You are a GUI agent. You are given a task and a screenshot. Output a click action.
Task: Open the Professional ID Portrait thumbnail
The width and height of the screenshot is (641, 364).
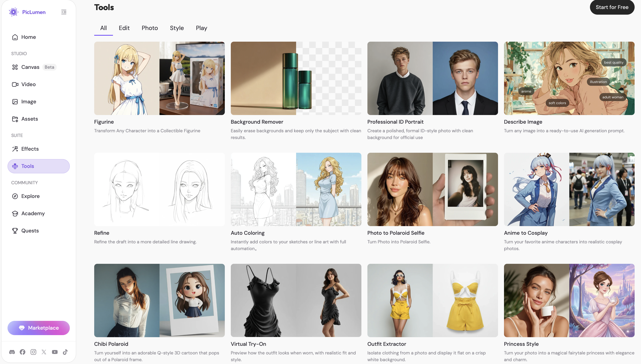click(x=433, y=78)
